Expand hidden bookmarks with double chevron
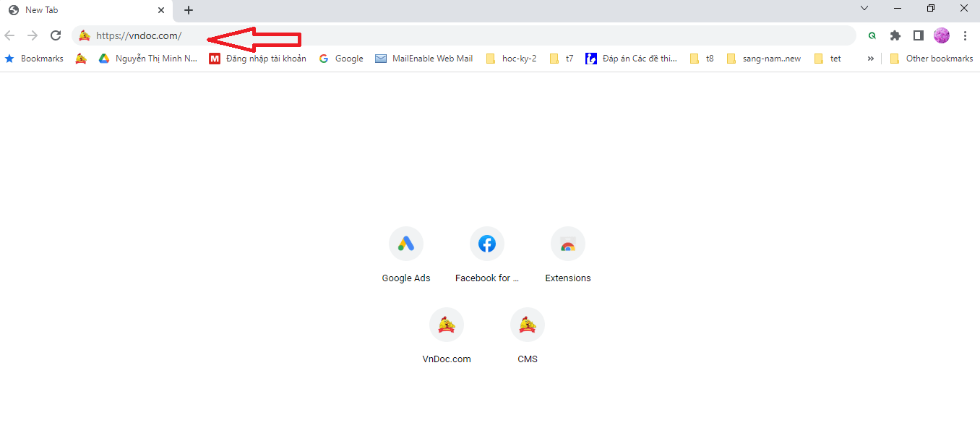 [x=869, y=59]
